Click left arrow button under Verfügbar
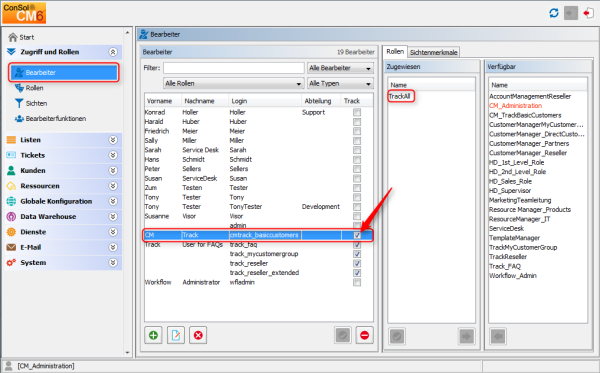The width and height of the screenshot is (600, 373). pyautogui.click(x=498, y=337)
